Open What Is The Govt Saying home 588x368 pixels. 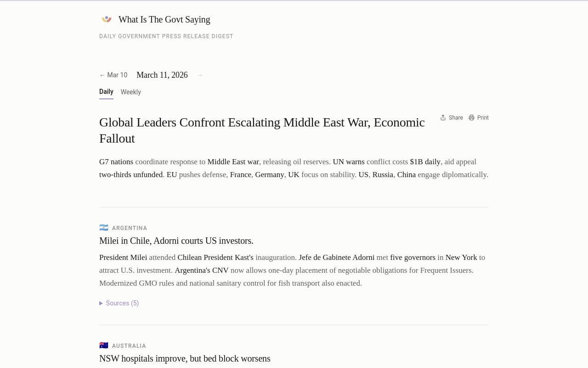(x=164, y=19)
